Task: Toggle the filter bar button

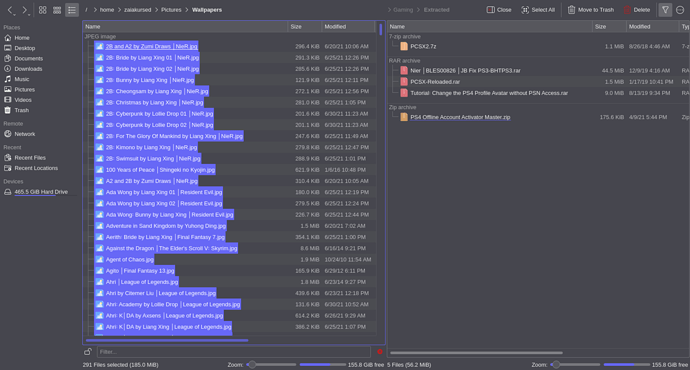Action: [x=665, y=10]
